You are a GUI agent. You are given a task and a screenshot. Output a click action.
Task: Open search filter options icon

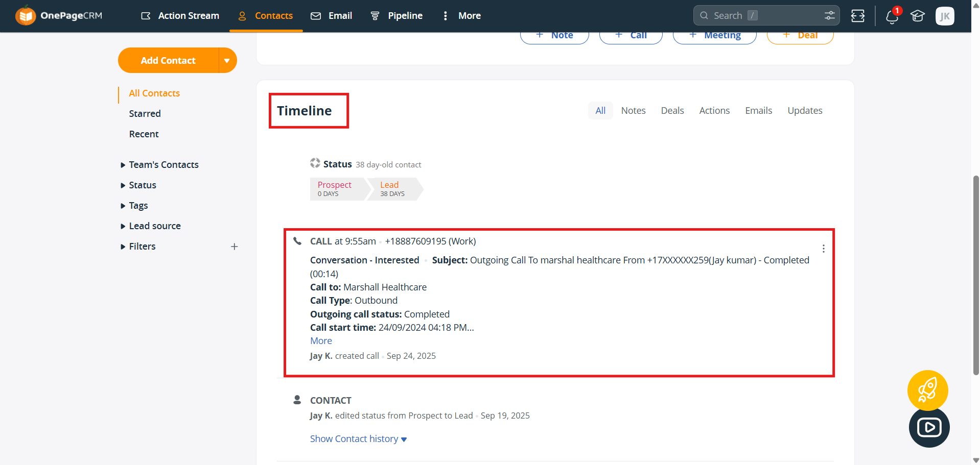(830, 15)
